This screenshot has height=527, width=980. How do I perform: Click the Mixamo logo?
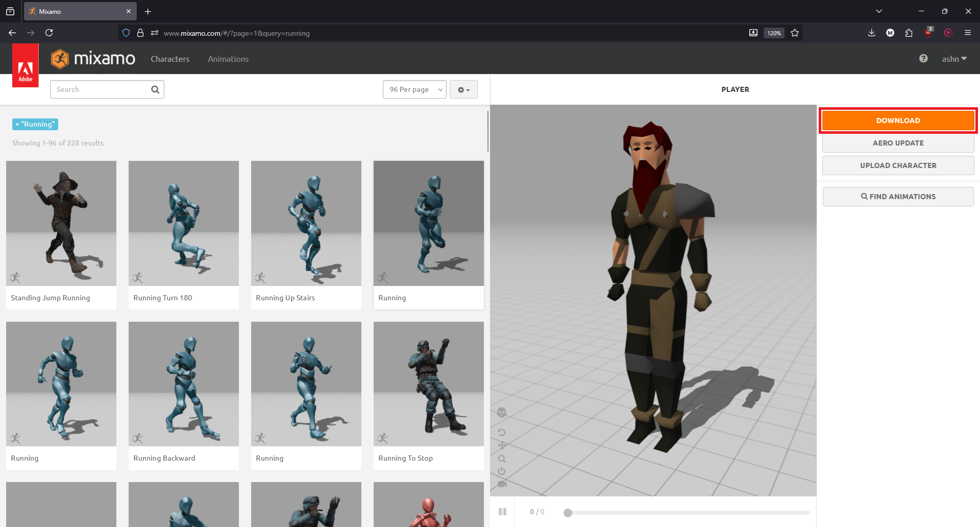coord(93,59)
